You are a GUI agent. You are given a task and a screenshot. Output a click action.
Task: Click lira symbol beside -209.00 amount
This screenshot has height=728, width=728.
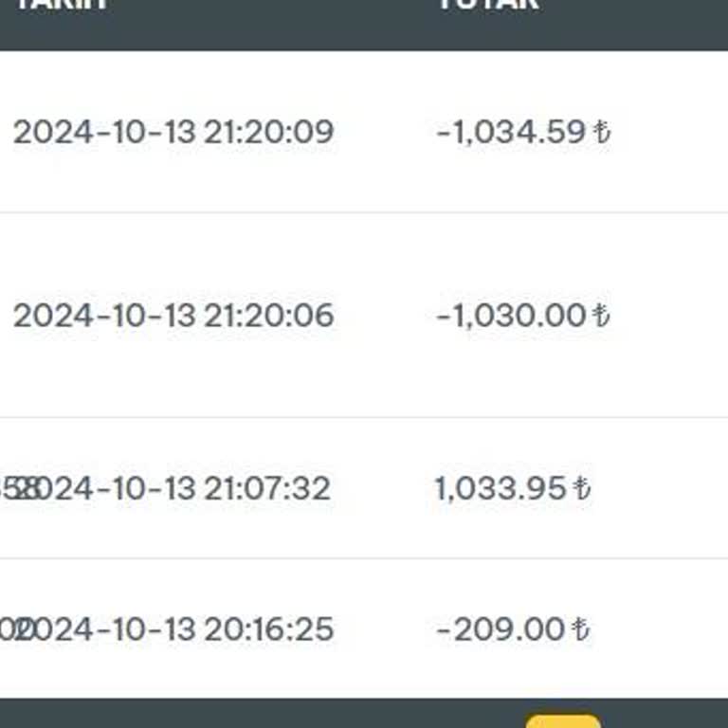581,629
